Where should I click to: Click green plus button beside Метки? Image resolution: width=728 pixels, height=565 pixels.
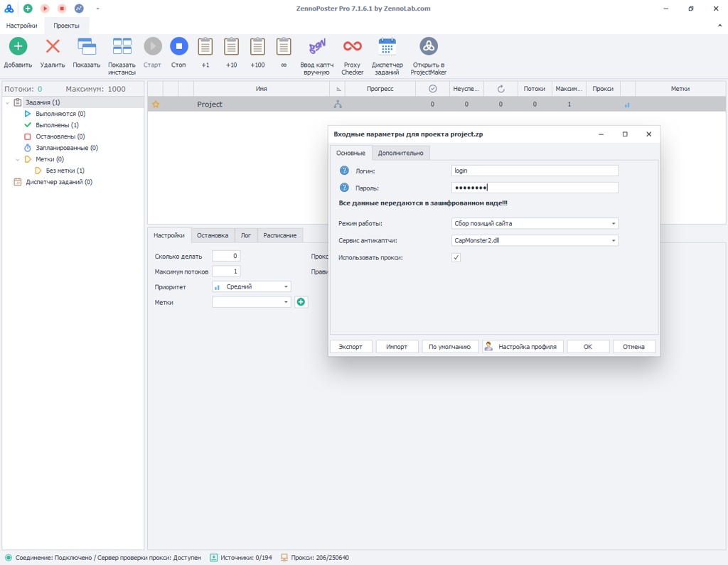point(301,302)
